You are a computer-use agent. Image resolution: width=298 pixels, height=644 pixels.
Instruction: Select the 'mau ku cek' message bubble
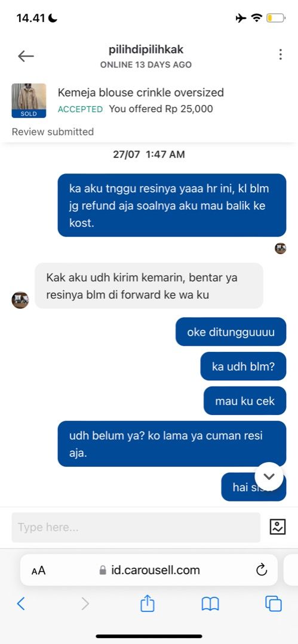click(245, 401)
